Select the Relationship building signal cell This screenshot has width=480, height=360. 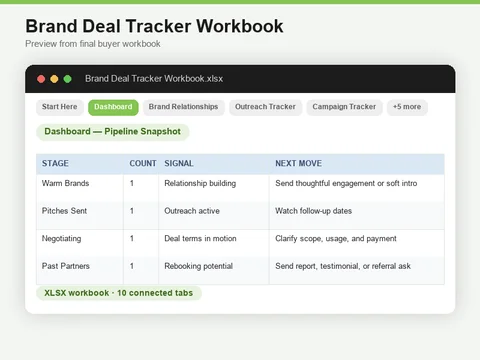(x=214, y=188)
